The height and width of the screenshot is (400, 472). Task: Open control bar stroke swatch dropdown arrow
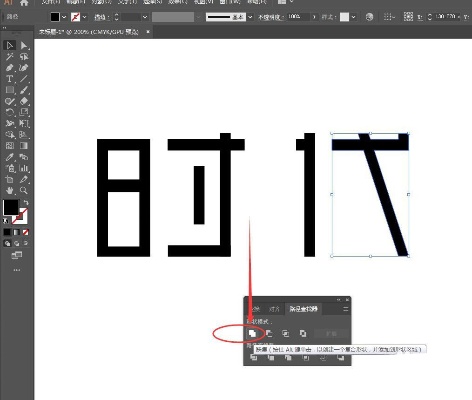click(x=84, y=17)
